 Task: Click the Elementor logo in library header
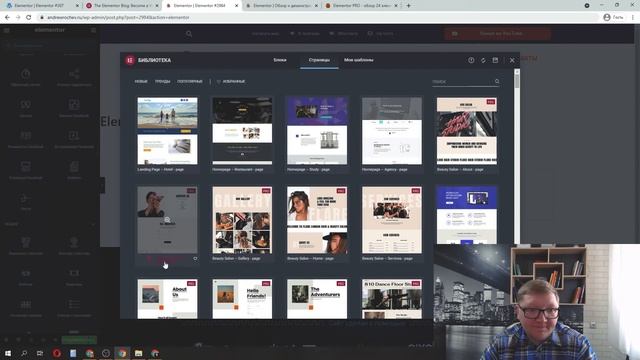pos(130,60)
